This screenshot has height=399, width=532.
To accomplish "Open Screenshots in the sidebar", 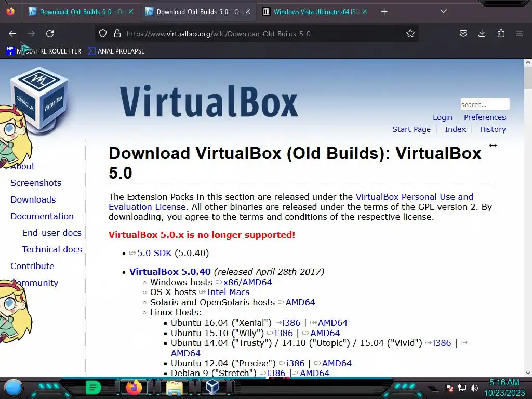I will (36, 183).
